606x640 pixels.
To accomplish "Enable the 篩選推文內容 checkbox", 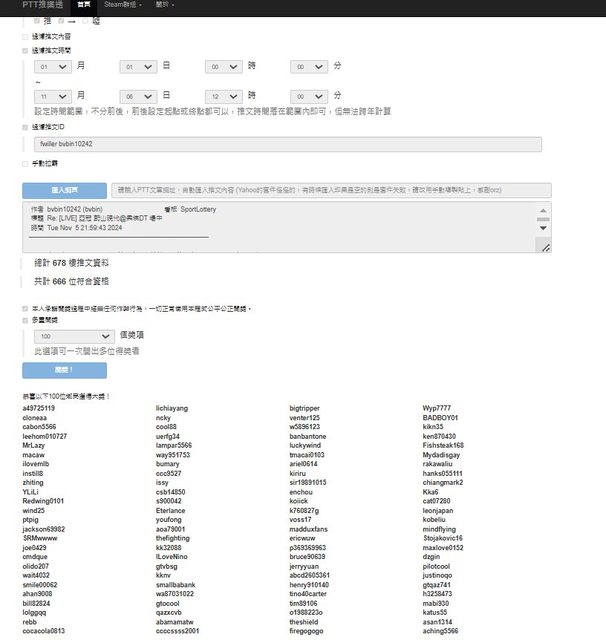I will click(25, 36).
